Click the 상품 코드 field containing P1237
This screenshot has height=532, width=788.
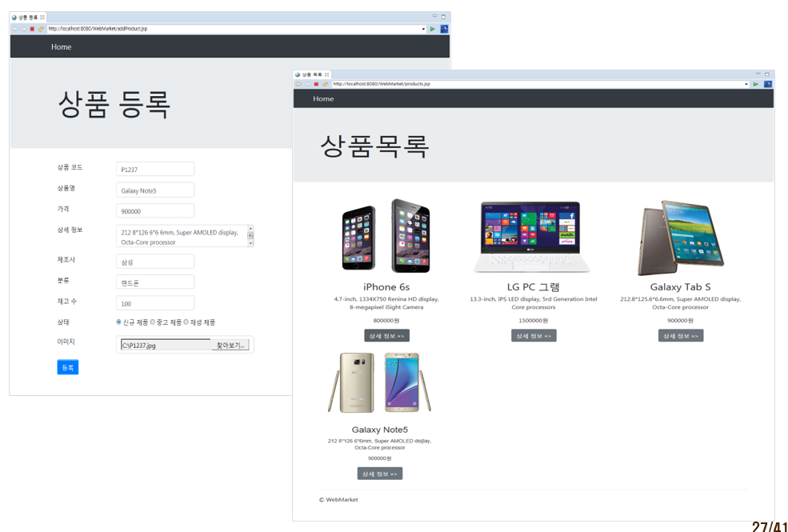click(x=154, y=170)
